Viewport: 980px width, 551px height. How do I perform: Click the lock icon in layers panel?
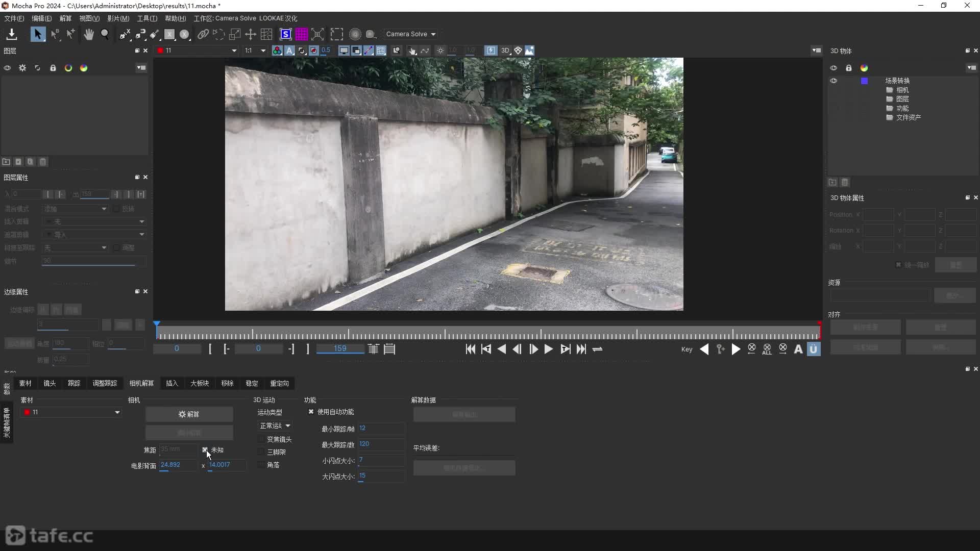pos(53,68)
